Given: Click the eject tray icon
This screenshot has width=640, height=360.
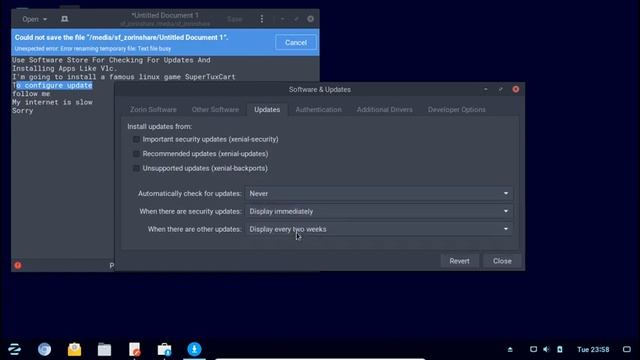Looking at the screenshot, I should (x=510, y=349).
